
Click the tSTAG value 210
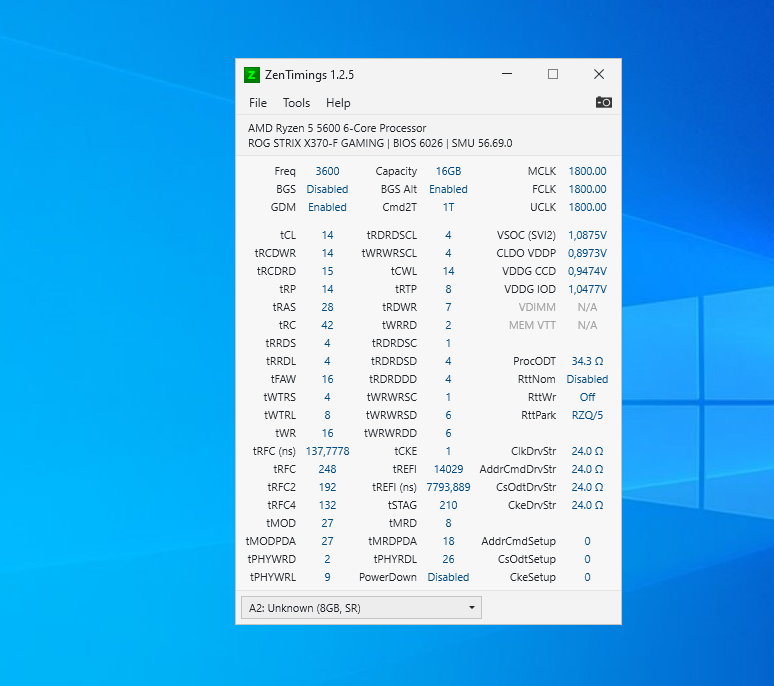click(x=448, y=505)
